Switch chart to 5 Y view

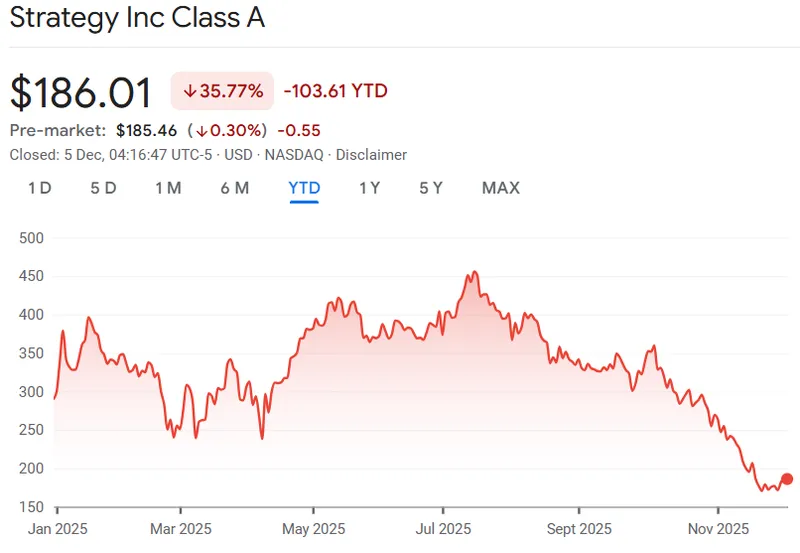tap(431, 188)
